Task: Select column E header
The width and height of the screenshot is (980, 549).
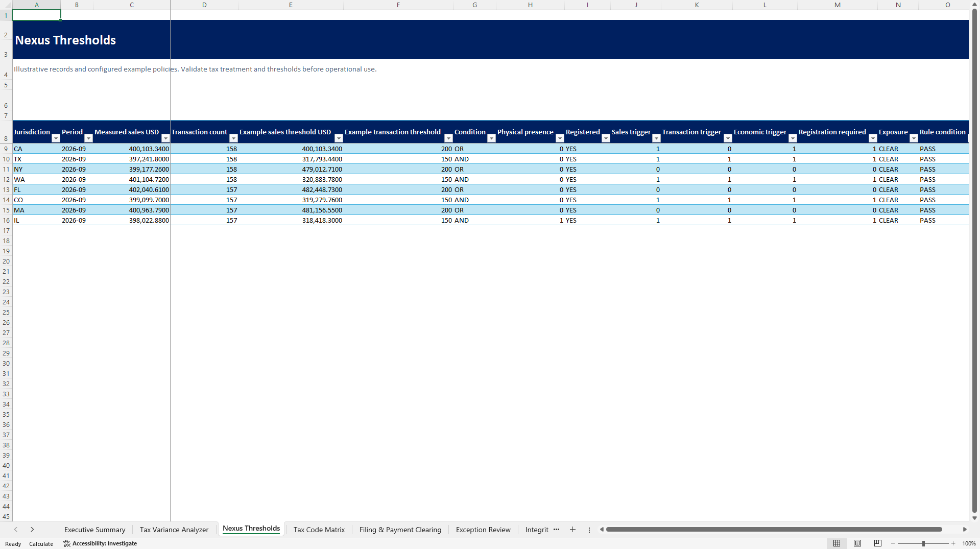Action: click(x=291, y=5)
